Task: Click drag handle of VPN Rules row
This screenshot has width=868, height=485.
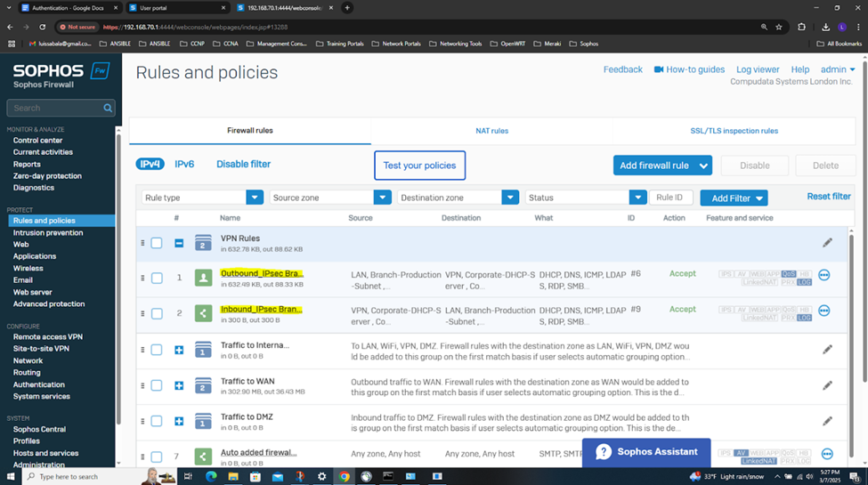Action: pos(142,242)
